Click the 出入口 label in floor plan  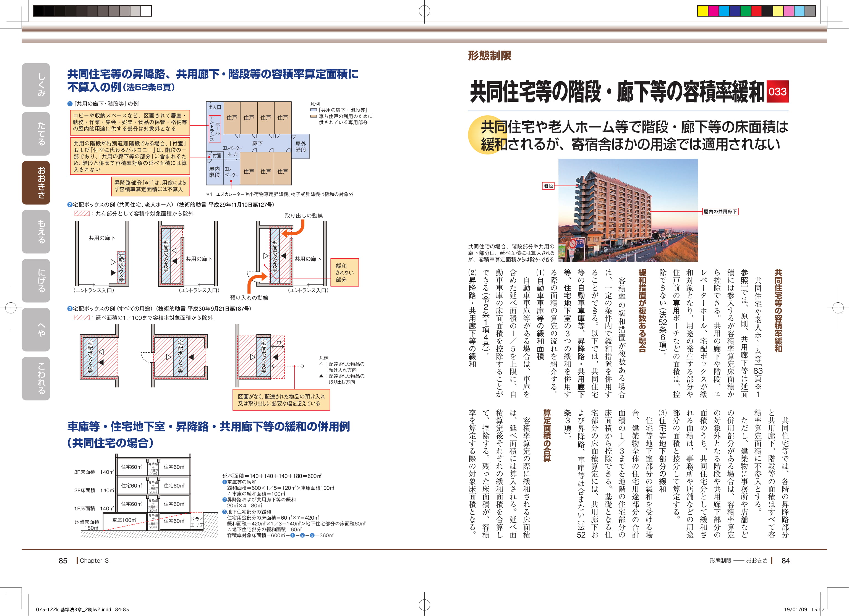pos(215,107)
